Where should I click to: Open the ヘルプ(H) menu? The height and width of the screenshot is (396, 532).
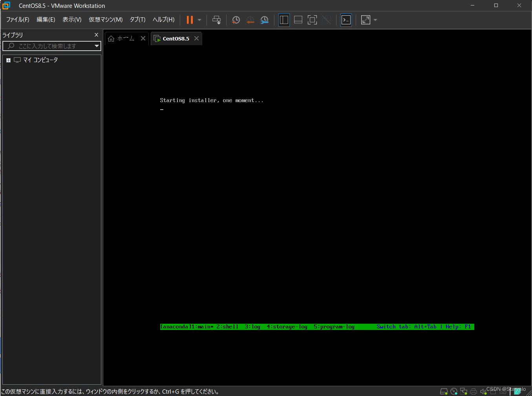(x=164, y=20)
